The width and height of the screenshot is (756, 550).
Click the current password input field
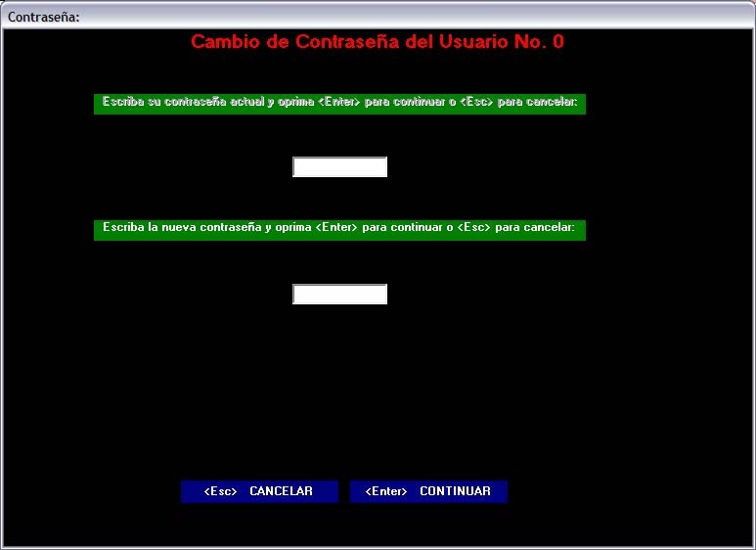coord(340,167)
